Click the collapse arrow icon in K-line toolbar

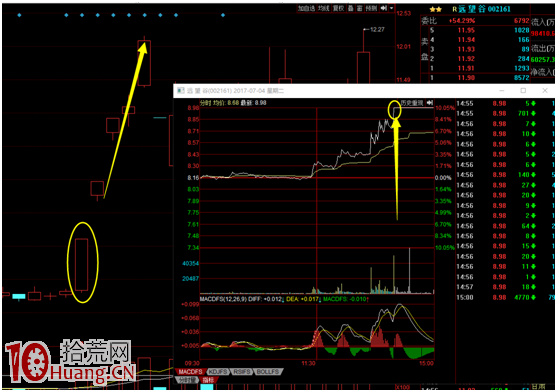click(x=384, y=8)
